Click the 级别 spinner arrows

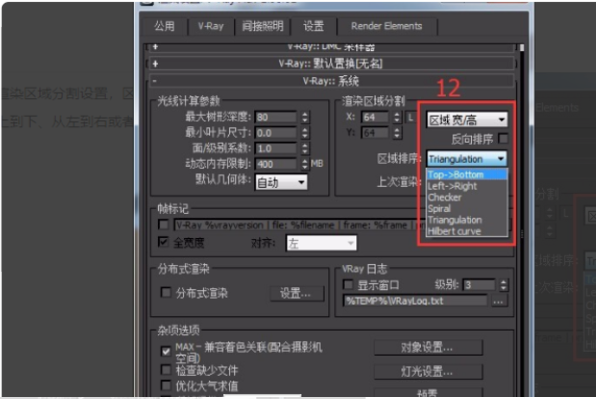(504, 285)
